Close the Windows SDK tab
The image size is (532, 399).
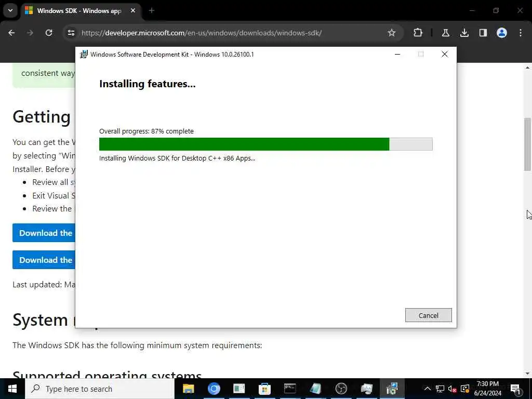[x=133, y=11]
